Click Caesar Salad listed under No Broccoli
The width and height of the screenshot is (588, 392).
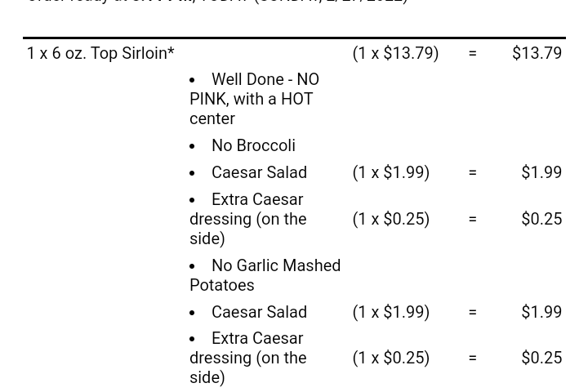[x=259, y=172]
